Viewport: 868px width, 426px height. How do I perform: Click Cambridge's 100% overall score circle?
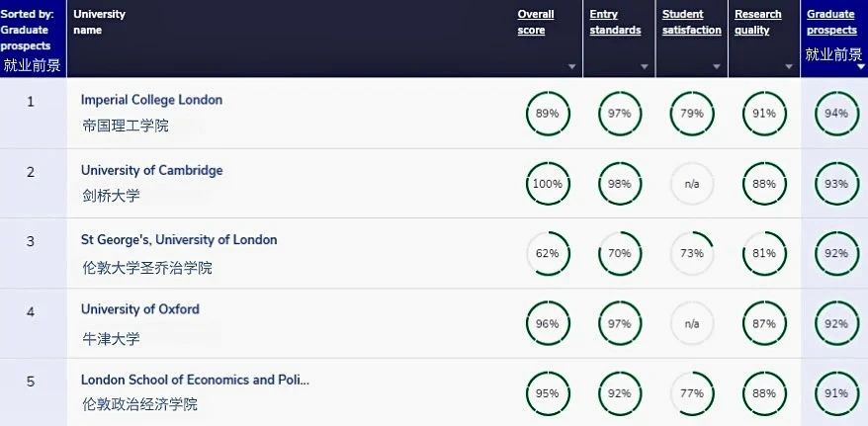(548, 184)
